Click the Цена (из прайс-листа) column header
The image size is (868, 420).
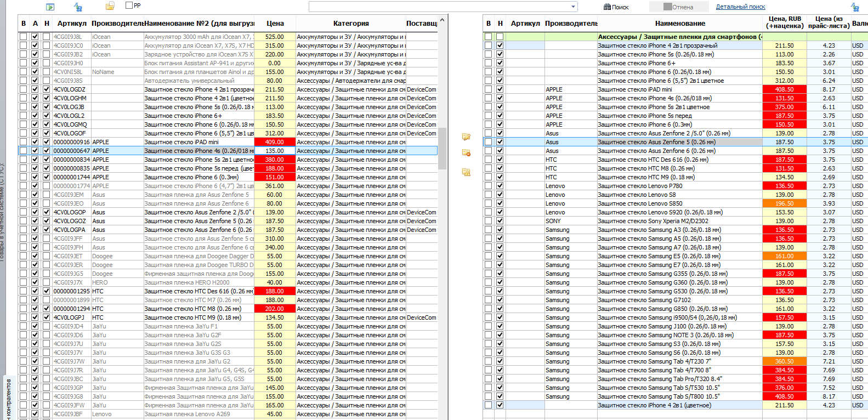click(829, 22)
